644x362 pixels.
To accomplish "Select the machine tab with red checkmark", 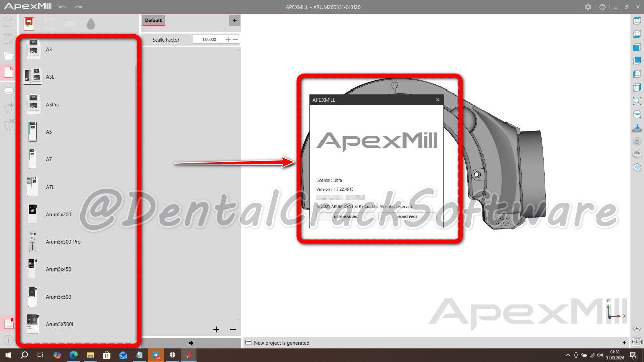I will (29, 23).
